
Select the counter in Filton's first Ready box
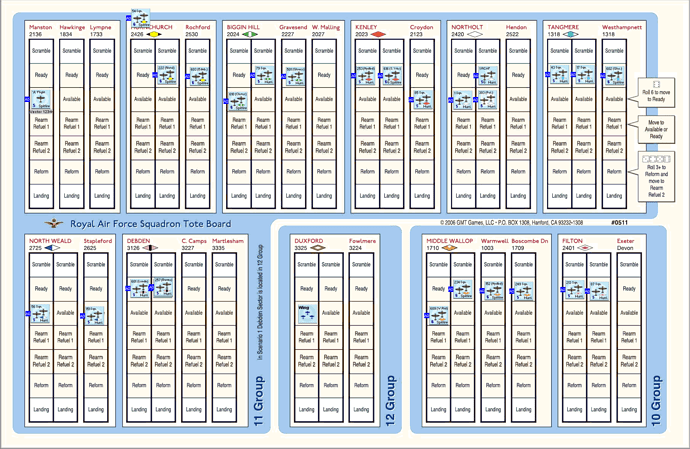point(575,290)
